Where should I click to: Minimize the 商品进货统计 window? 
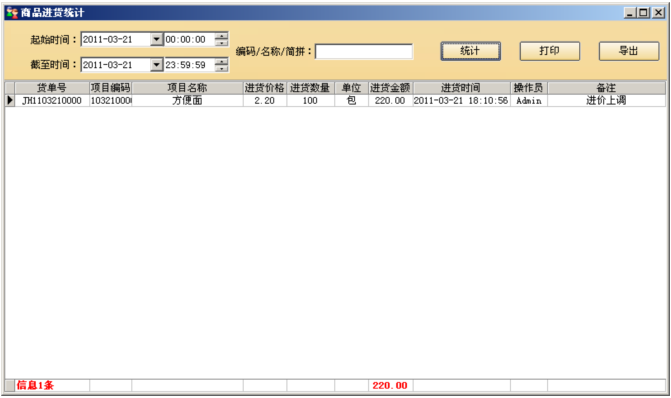tap(629, 13)
